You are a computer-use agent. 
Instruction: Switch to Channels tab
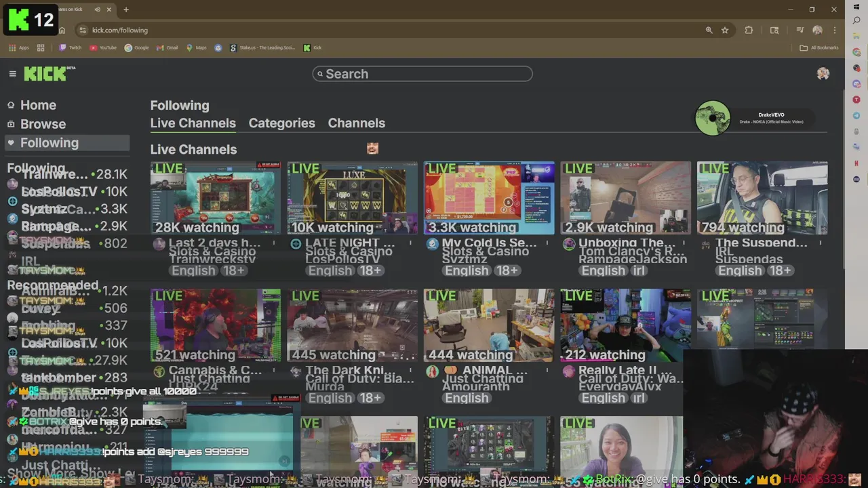coord(357,123)
